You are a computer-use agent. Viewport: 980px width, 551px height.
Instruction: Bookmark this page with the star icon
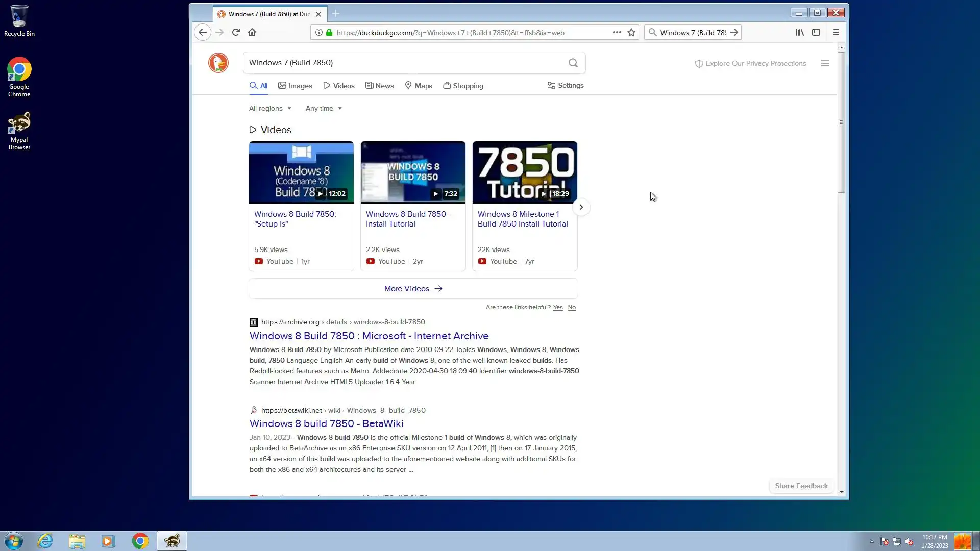(631, 32)
